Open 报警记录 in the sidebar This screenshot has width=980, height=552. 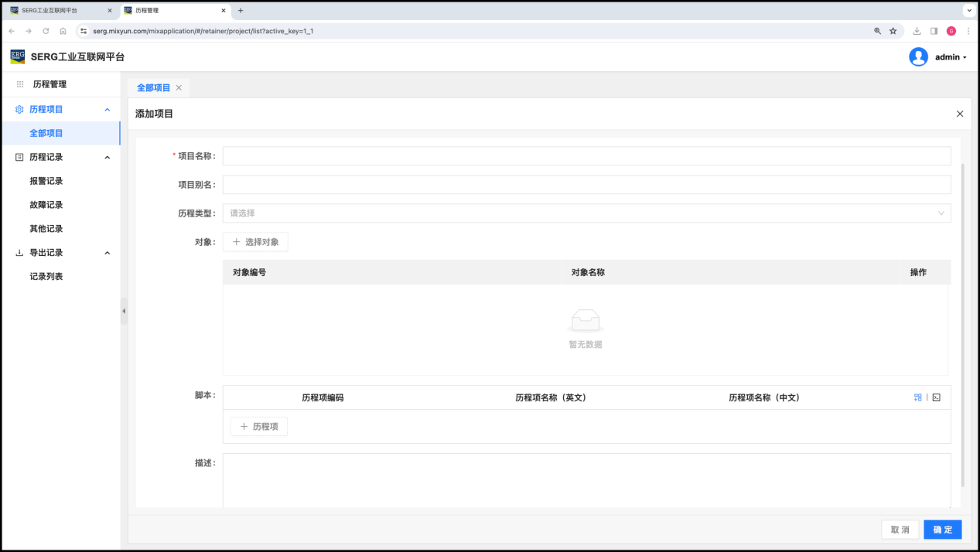[46, 181]
